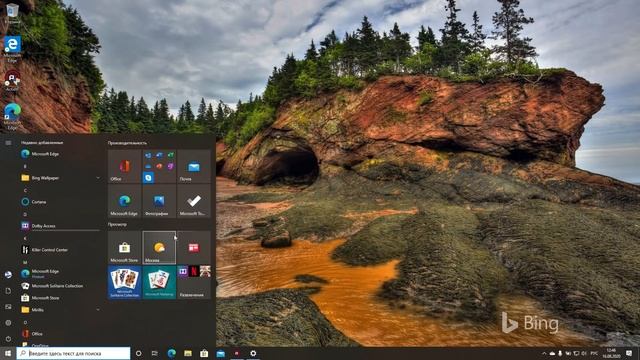Expand the Mirillis folder chevron
Image resolution: width=640 pixels, height=360 pixels.
click(98, 310)
